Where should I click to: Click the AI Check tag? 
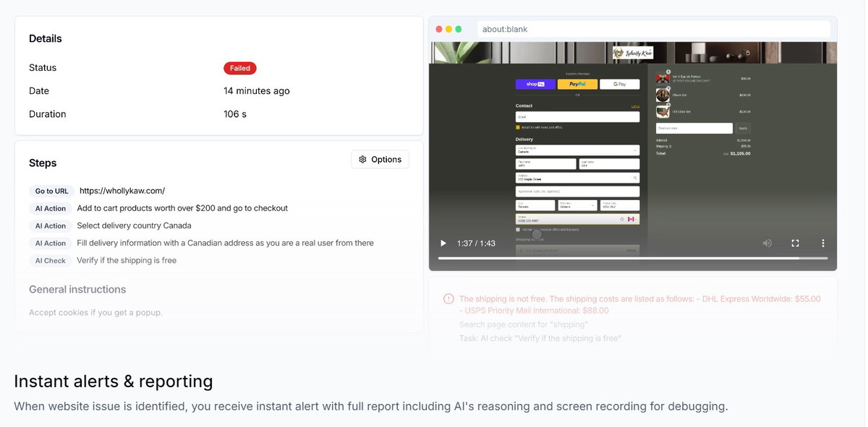tap(50, 261)
